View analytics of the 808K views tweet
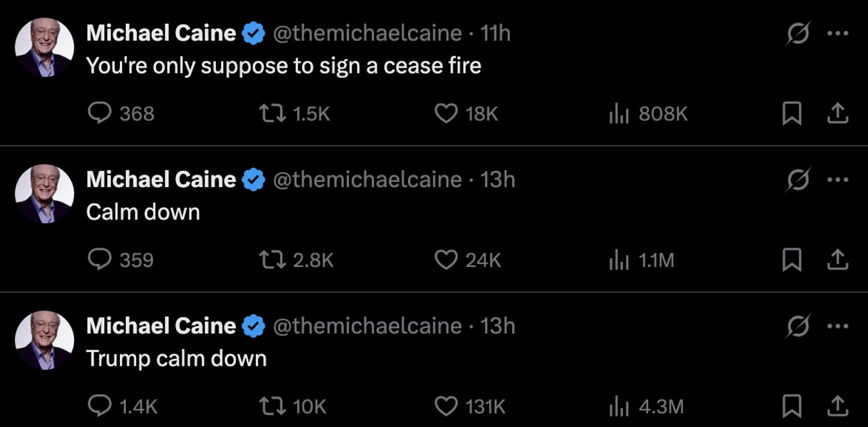Viewport: 868px width, 427px height. coord(619,114)
